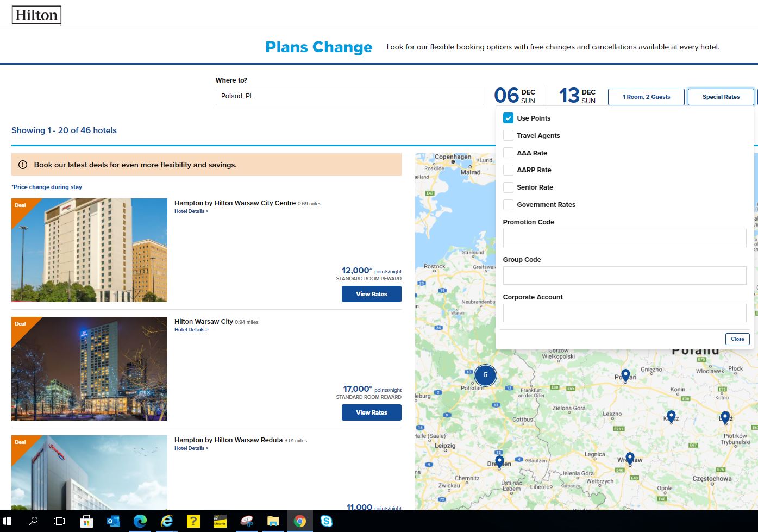Open the check-out date 13 Dec picker
Screen dimensions: 758x532
[x=577, y=96]
